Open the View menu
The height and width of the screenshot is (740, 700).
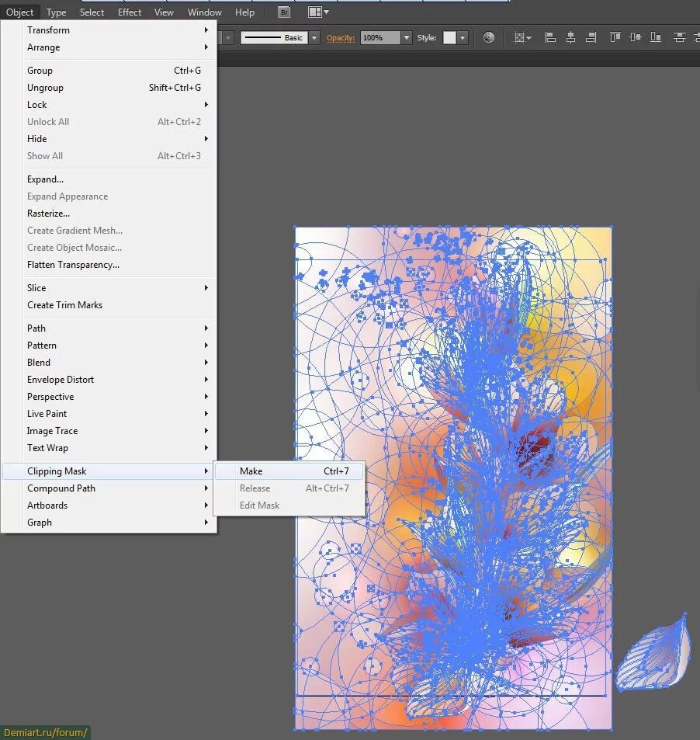click(164, 12)
